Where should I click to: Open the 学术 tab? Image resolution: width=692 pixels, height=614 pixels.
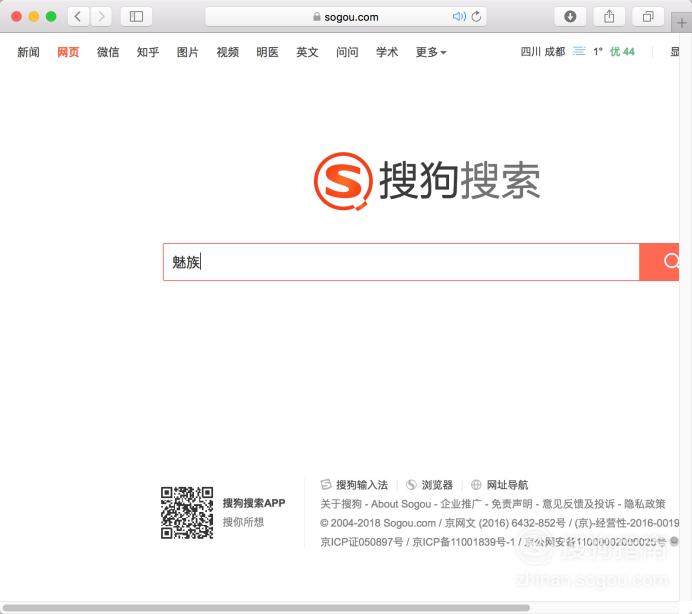tap(387, 52)
